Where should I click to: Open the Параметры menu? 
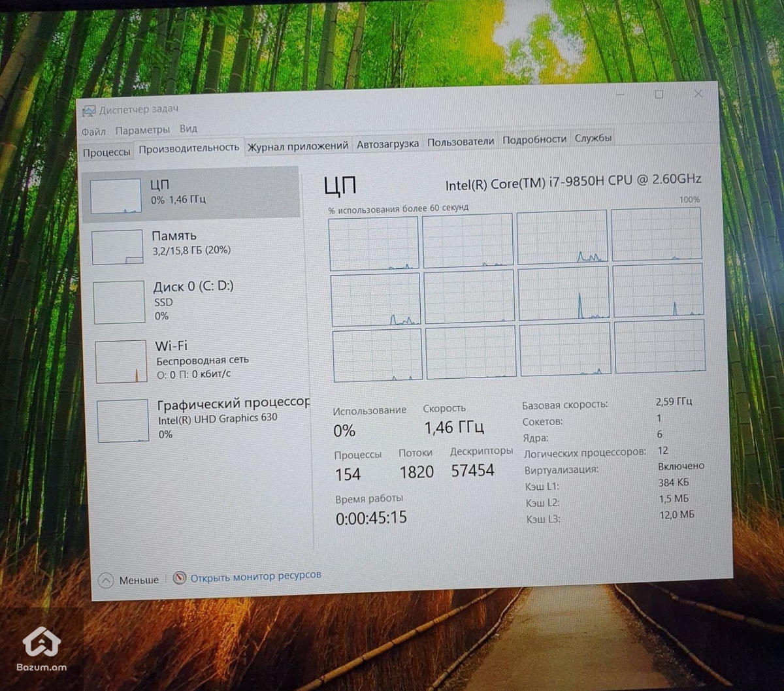(142, 130)
